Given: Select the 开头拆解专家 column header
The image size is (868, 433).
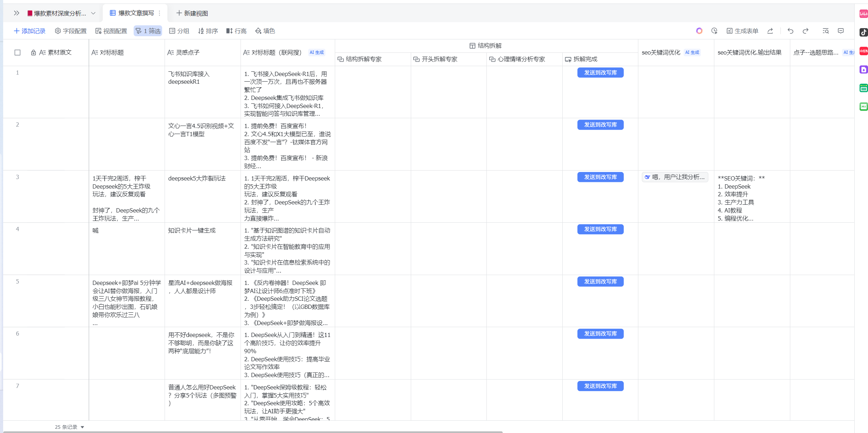Looking at the screenshot, I should (449, 59).
